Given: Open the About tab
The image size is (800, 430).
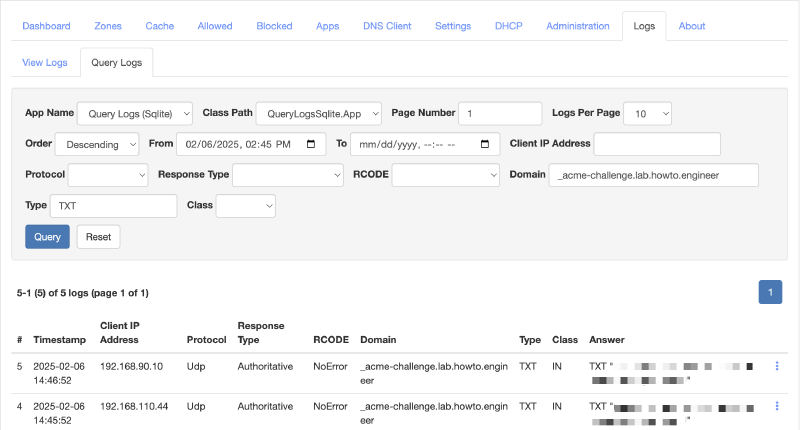Looking at the screenshot, I should pyautogui.click(x=692, y=26).
